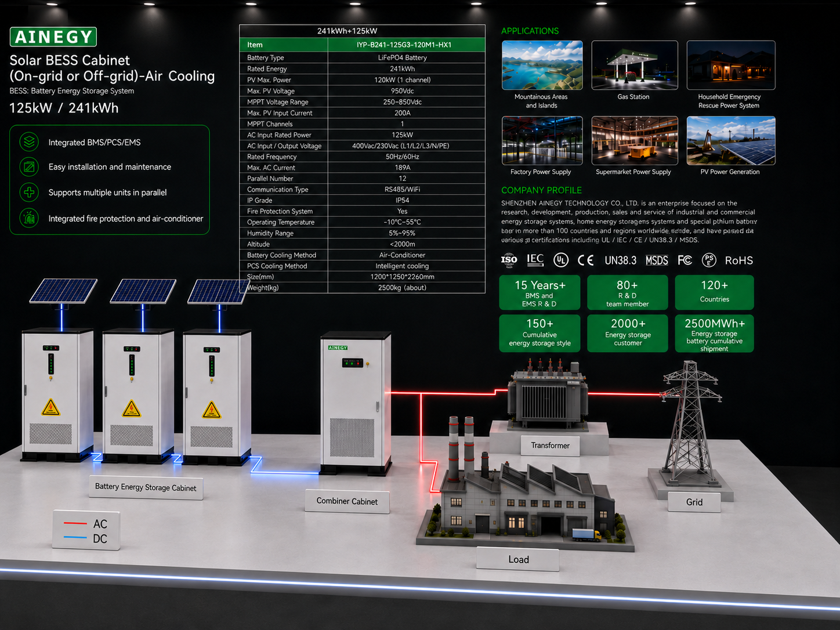Click the high-voltage warning sign on first cabinet
Image resolution: width=840 pixels, height=630 pixels.
pyautogui.click(x=51, y=408)
